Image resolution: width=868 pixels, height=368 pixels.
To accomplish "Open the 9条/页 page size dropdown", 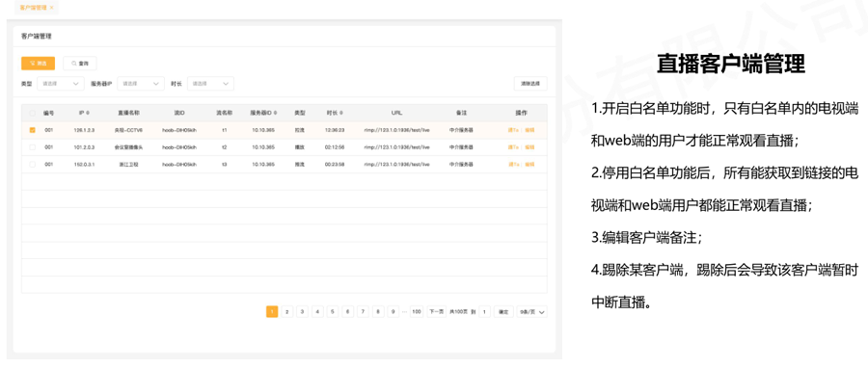I will pos(532,311).
